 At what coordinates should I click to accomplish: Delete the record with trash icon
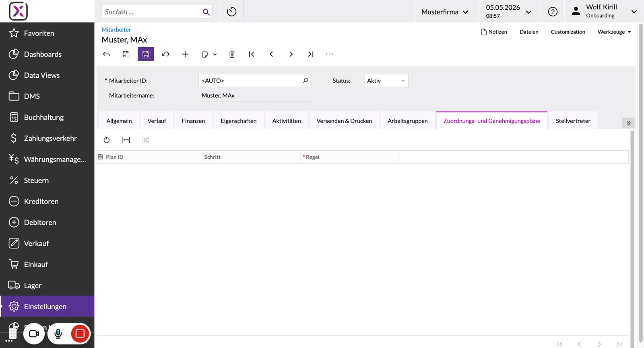click(232, 54)
